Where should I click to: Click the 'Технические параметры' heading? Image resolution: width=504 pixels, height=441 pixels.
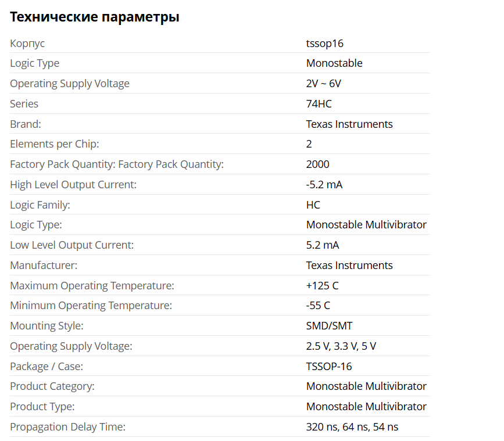[x=95, y=17]
